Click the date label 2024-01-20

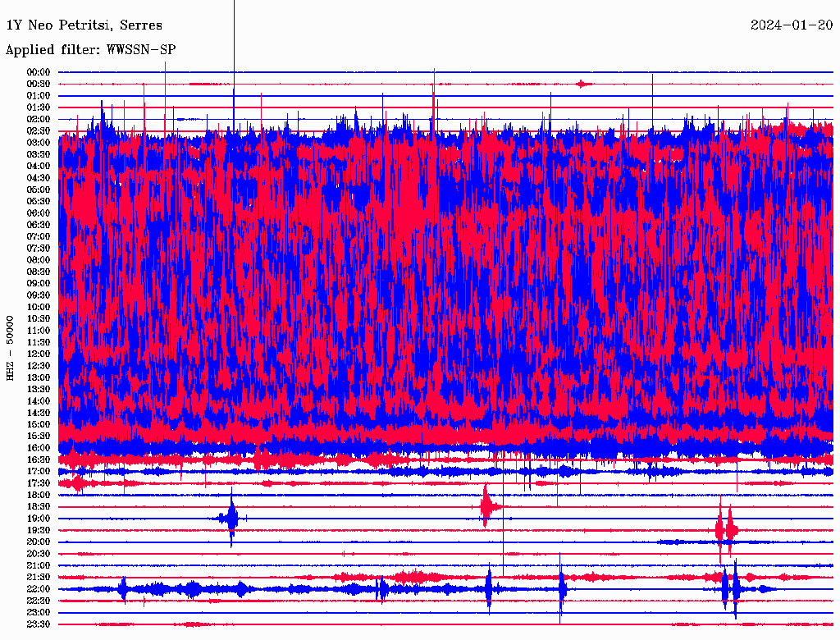(791, 25)
